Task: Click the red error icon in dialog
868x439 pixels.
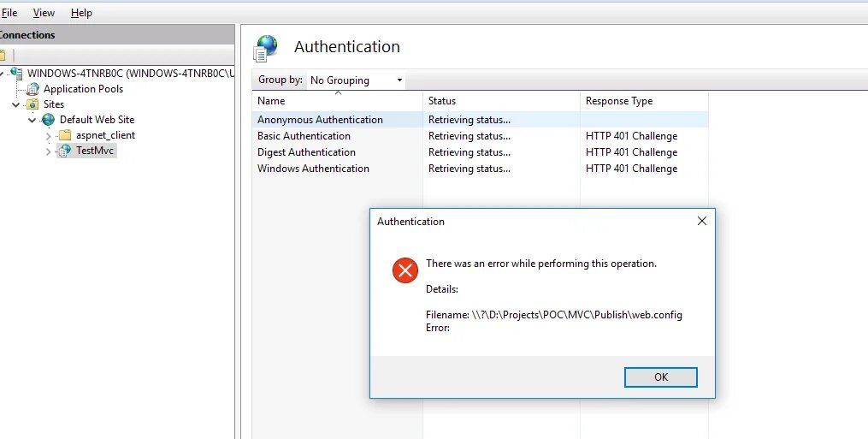Action: coord(404,270)
